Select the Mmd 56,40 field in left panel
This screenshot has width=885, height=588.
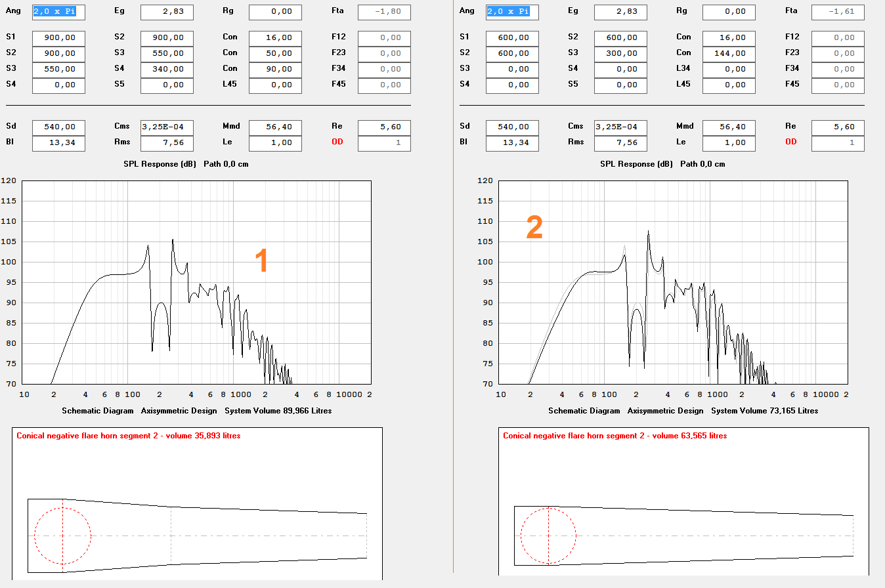275,127
